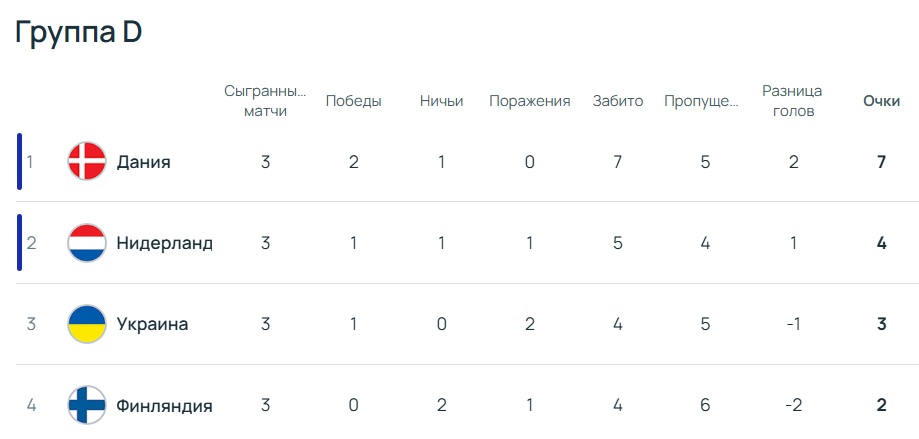Image resolution: width=919 pixels, height=439 pixels.
Task: Open the Финляндия team link
Action: point(164,406)
